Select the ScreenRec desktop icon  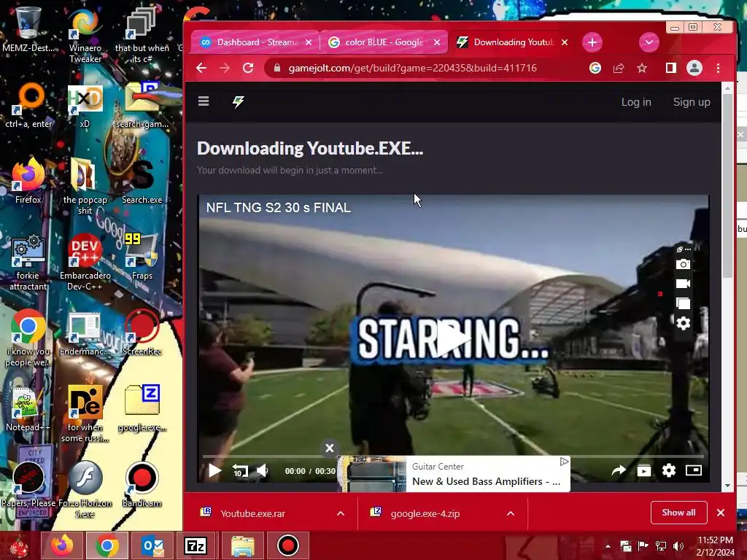click(142, 332)
